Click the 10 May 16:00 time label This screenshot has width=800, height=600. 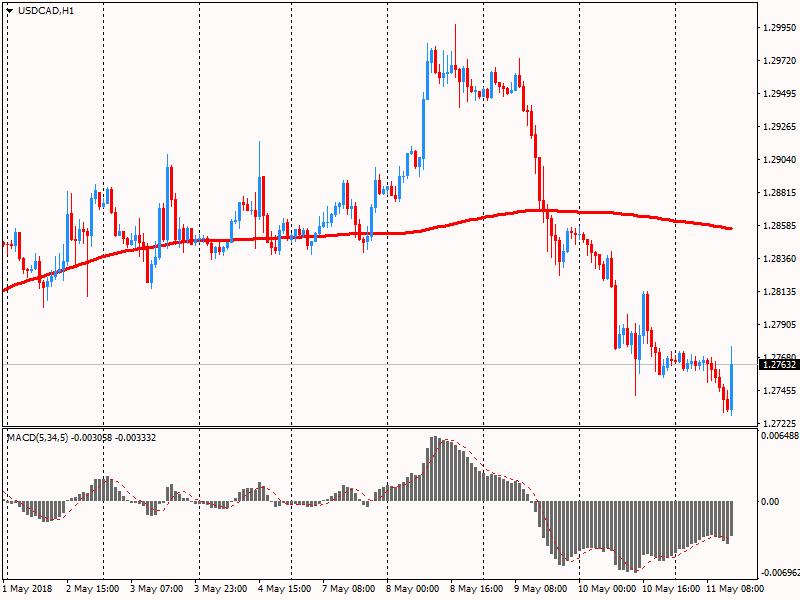coord(670,589)
